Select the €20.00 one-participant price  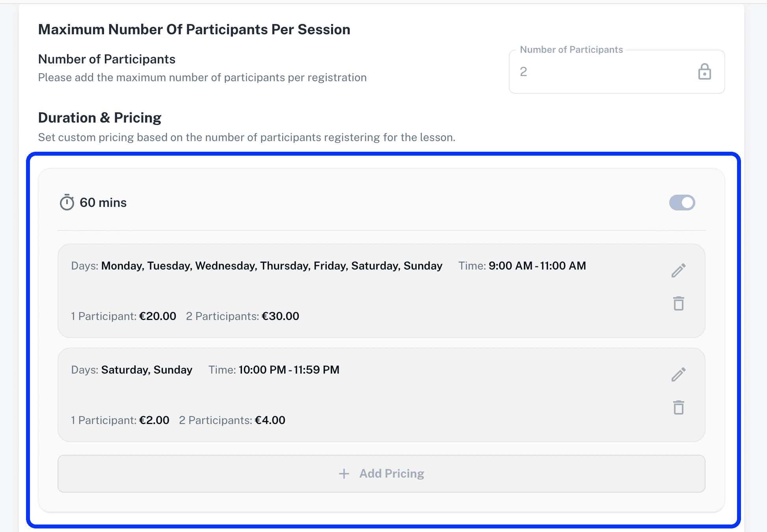(158, 316)
